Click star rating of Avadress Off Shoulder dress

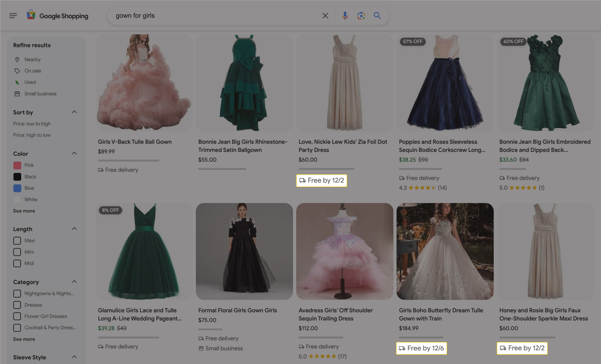[x=322, y=357]
